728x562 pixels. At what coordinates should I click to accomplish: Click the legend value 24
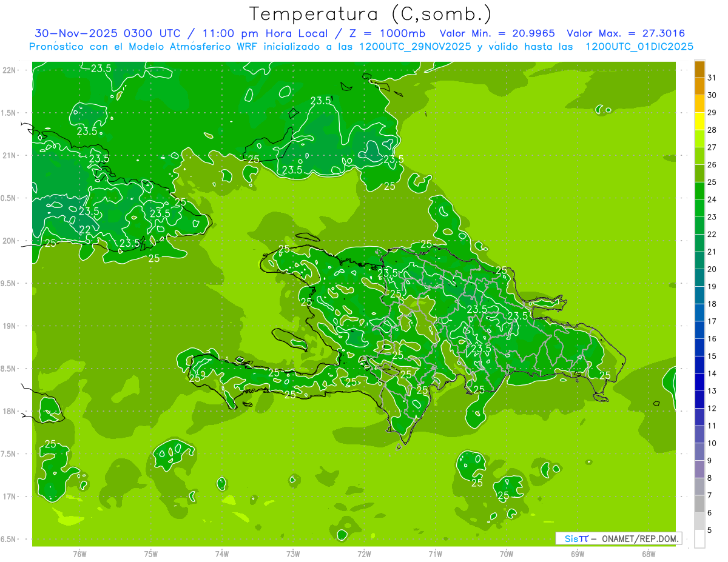click(x=712, y=199)
